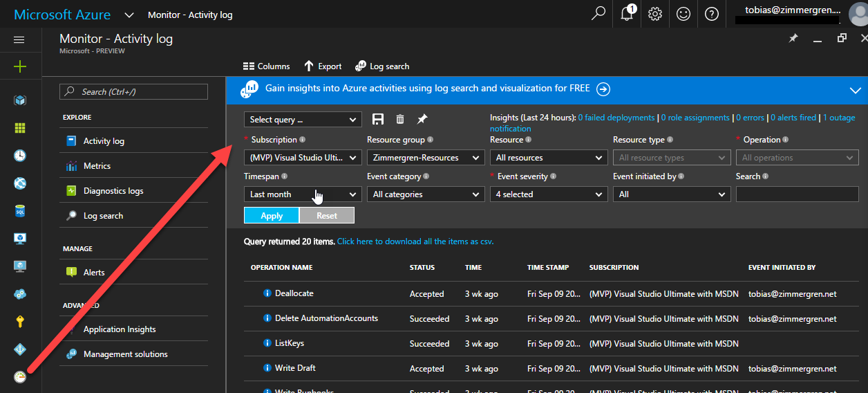The height and width of the screenshot is (393, 868).
Task: Open the Event category dropdown
Action: click(x=426, y=194)
